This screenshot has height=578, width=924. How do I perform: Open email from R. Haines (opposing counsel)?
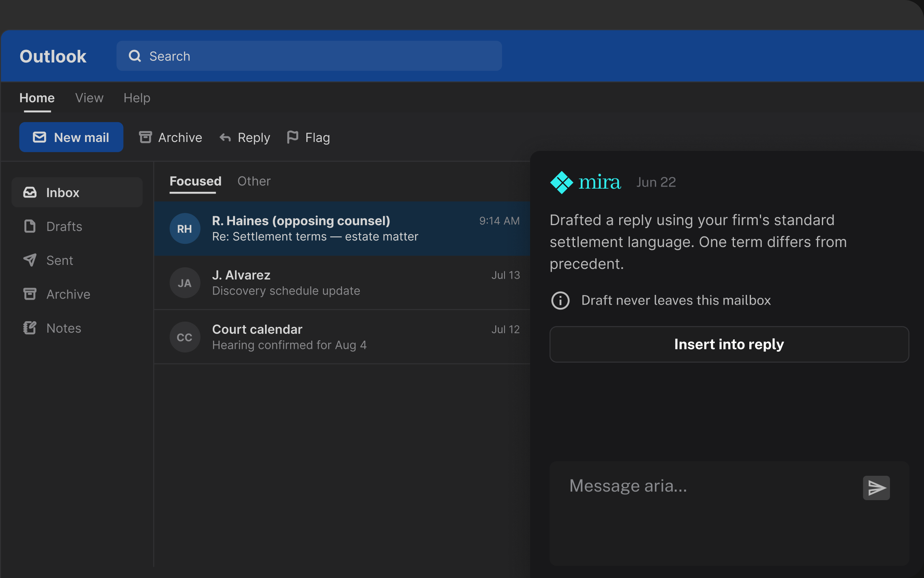point(342,229)
